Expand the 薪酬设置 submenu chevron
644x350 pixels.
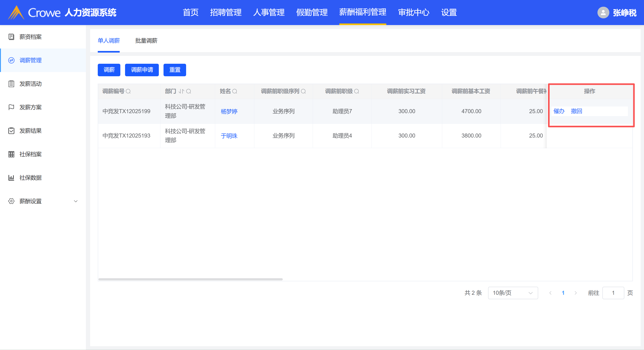pyautogui.click(x=76, y=201)
